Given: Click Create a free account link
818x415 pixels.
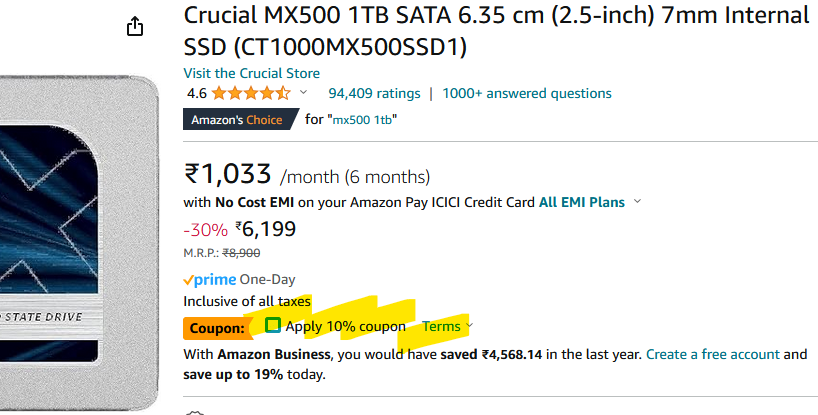Looking at the screenshot, I should 713,355.
